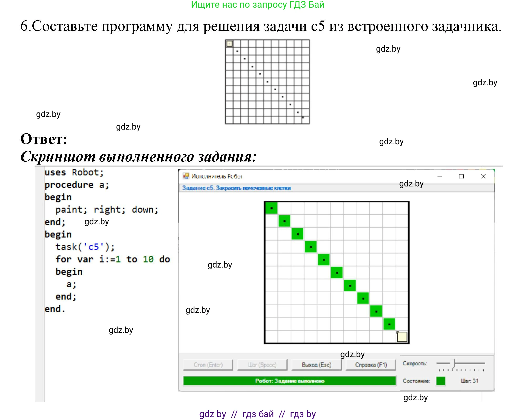
Task: Click the green state indicator square
Action: tap(440, 381)
